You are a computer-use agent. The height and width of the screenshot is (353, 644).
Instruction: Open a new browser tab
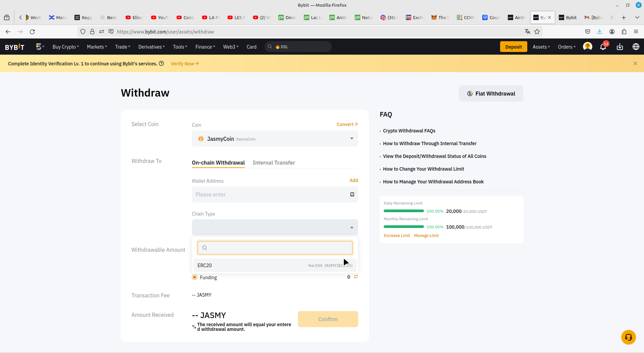(x=624, y=17)
